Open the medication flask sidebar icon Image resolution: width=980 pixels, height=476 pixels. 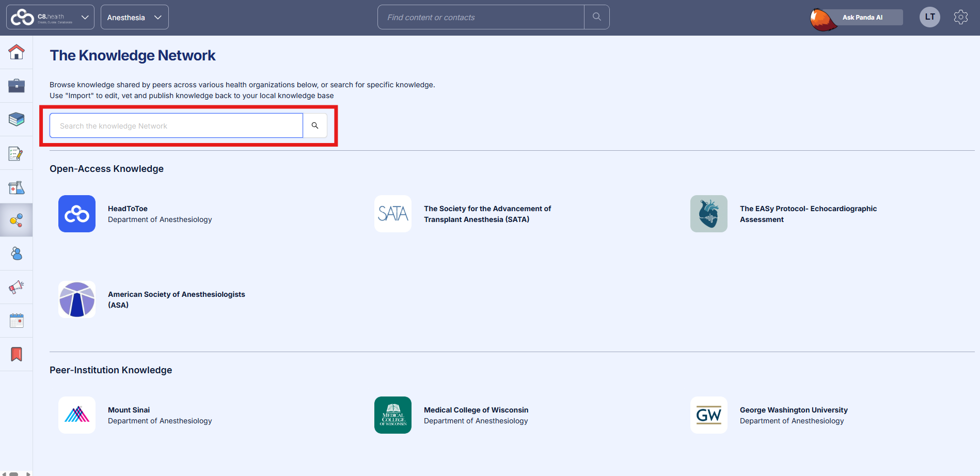click(17, 187)
